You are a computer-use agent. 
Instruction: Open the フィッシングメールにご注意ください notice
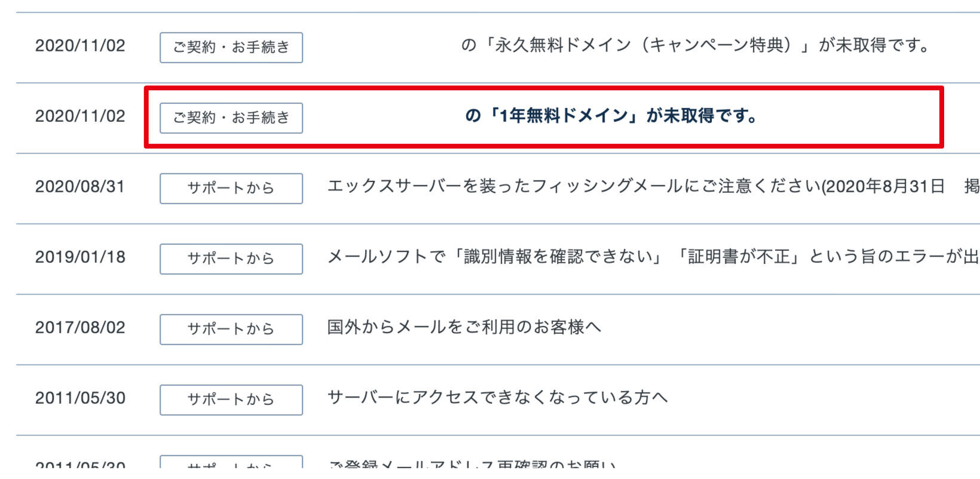pyautogui.click(x=633, y=186)
